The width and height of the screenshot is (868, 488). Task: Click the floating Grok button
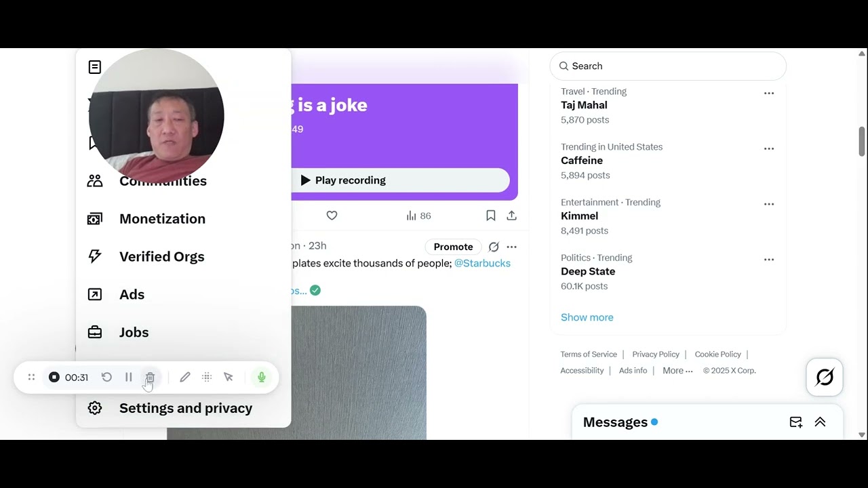tap(825, 377)
